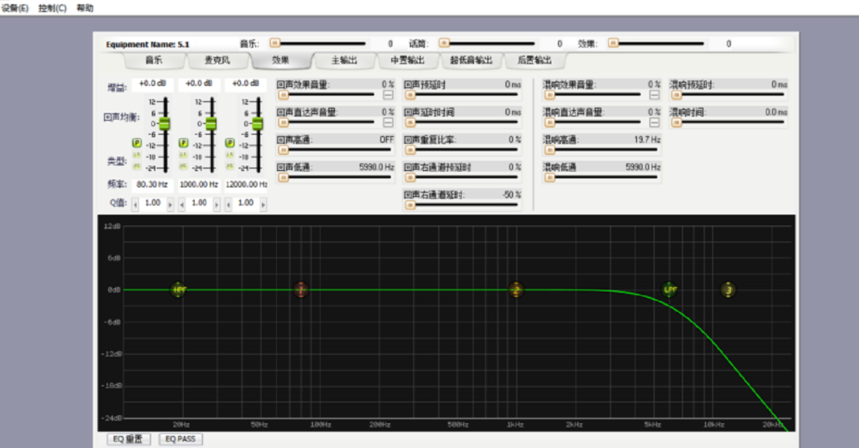Set 1000 Hz band to LS (low shelf) type
This screenshot has width=859, height=448.
coord(184,156)
